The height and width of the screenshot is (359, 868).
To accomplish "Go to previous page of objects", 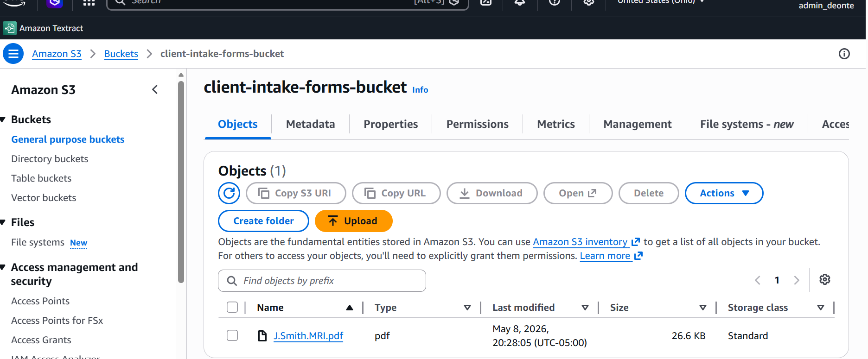I will click(x=758, y=280).
